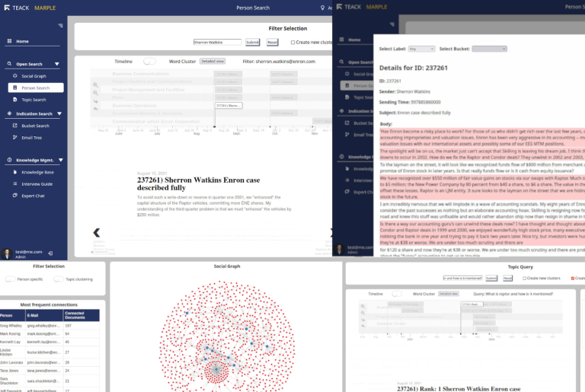The height and width of the screenshot is (392, 585).
Task: Click the 'Business Communications' row label in the Person Search timeline
Action: tap(141, 74)
